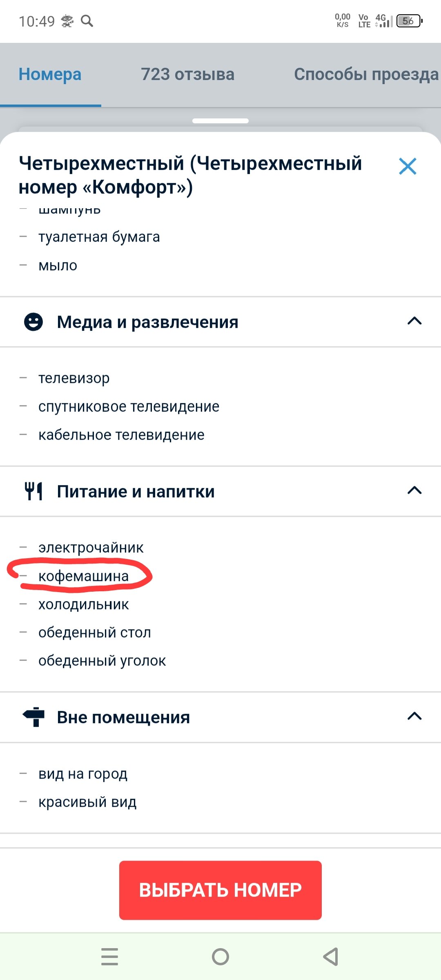Tap the bottom sheet drag handle
Screen dimensions: 441x980
coord(220,121)
